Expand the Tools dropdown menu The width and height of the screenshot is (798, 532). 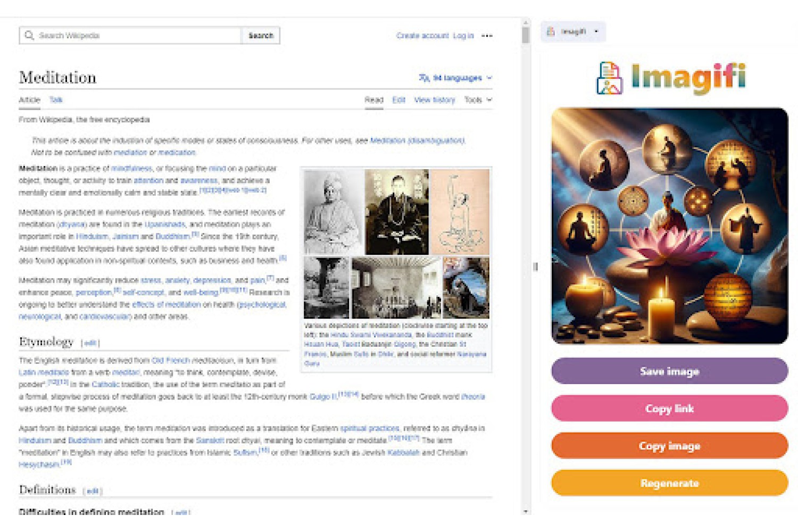(x=478, y=99)
